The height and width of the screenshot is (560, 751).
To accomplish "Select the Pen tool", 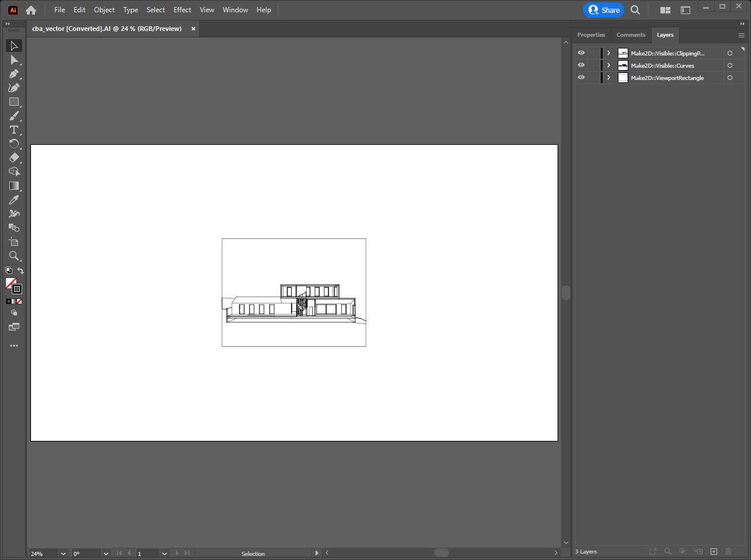I will pyautogui.click(x=14, y=74).
